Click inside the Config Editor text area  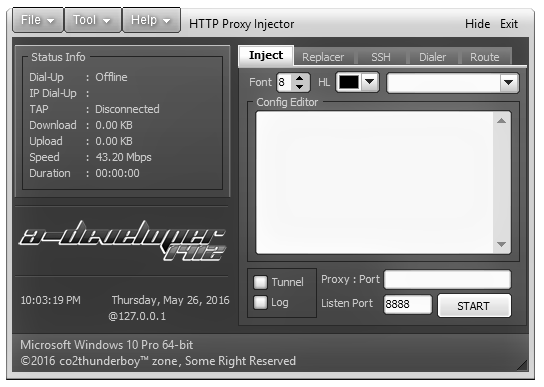374,182
